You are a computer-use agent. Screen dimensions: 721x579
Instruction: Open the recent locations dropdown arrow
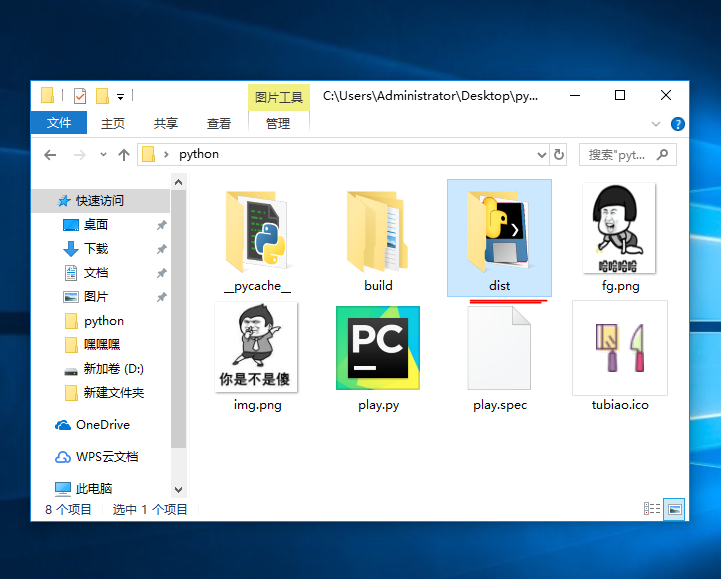coord(103,155)
